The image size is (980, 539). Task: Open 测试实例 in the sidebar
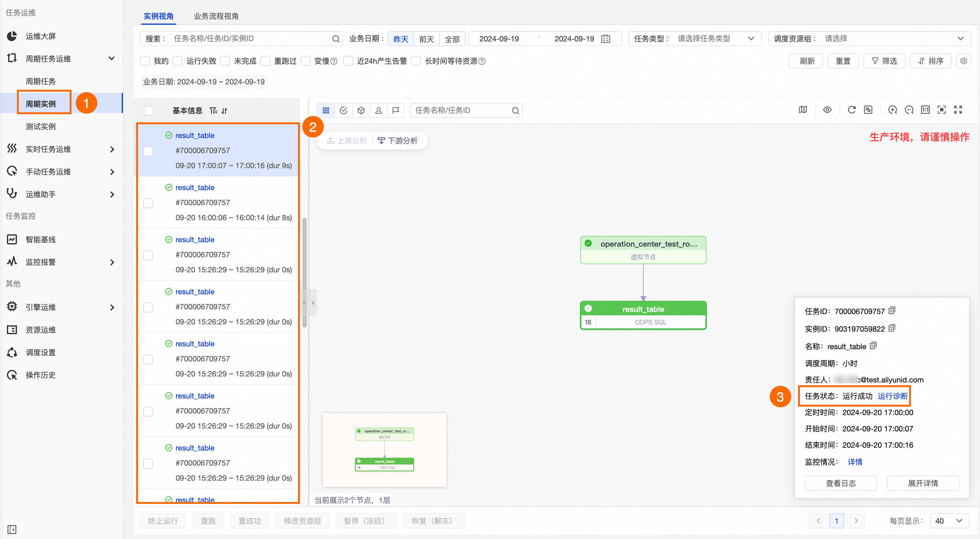(40, 127)
